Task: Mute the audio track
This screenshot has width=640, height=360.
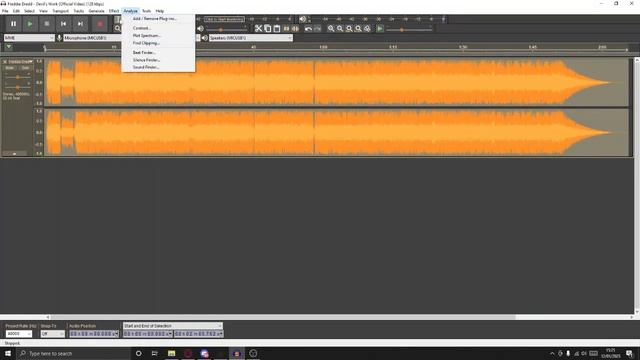Action: coord(10,68)
